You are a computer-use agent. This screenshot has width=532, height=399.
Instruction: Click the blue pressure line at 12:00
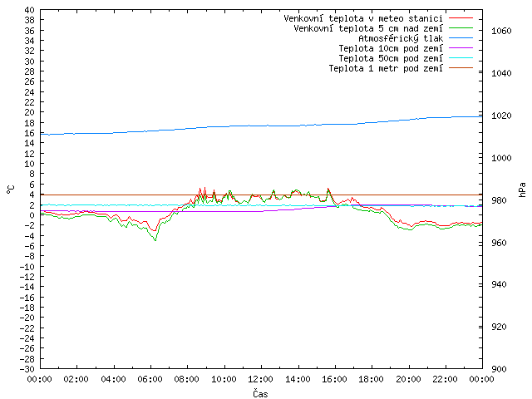tap(261, 126)
